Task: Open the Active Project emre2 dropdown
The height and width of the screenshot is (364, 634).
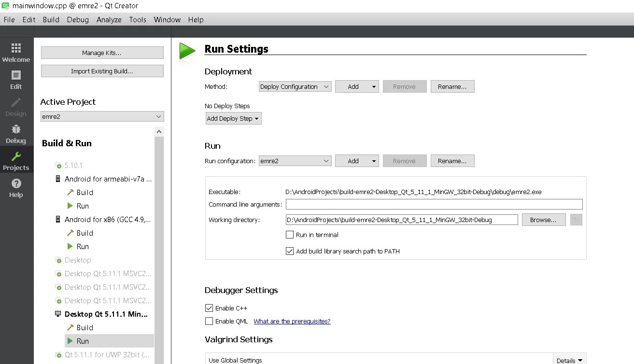Action: 102,116
